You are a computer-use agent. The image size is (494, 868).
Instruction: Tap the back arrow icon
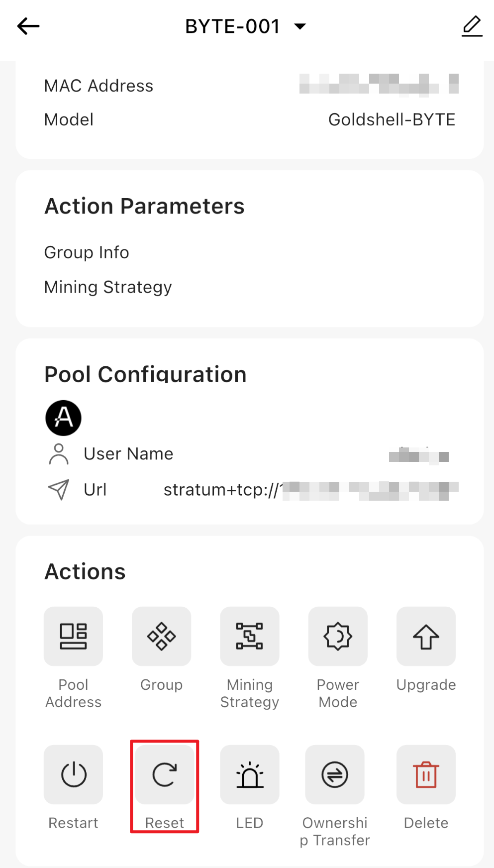(x=28, y=26)
